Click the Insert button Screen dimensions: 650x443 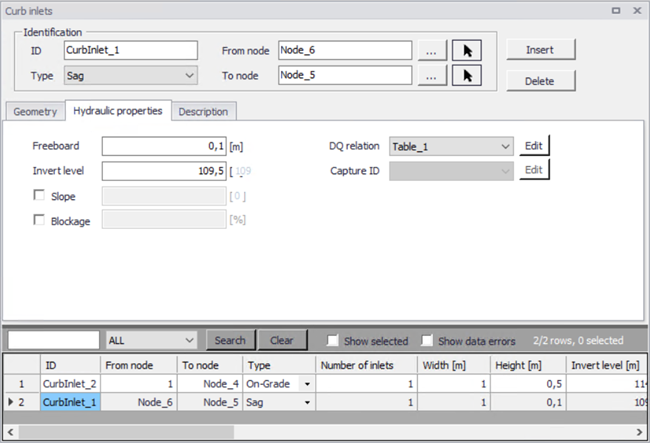point(540,50)
